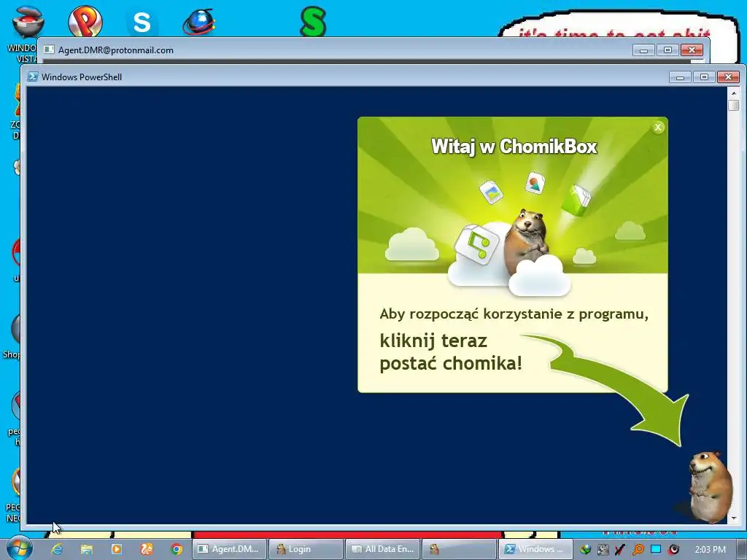The height and width of the screenshot is (560, 747).
Task: Close the Windows PowerShell window
Action: click(x=729, y=77)
